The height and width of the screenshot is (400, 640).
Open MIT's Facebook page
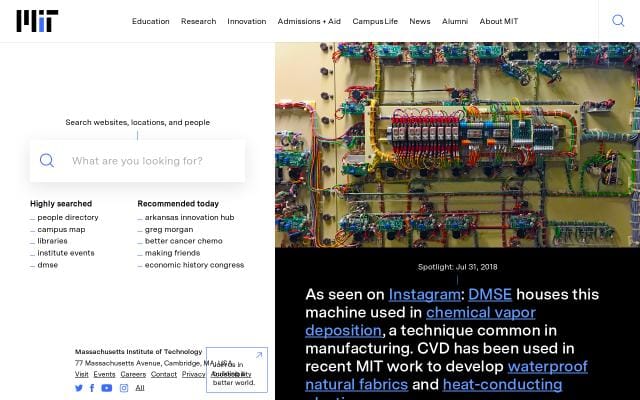pos(92,388)
